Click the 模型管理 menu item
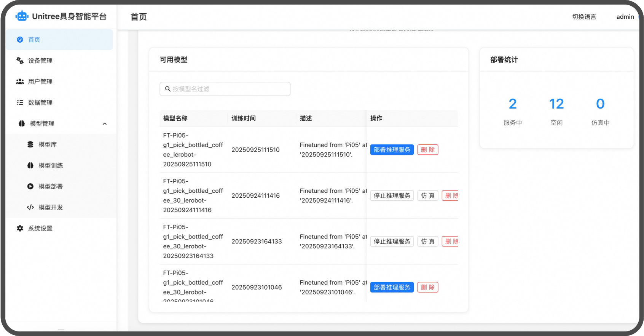This screenshot has width=644, height=336. pos(42,123)
